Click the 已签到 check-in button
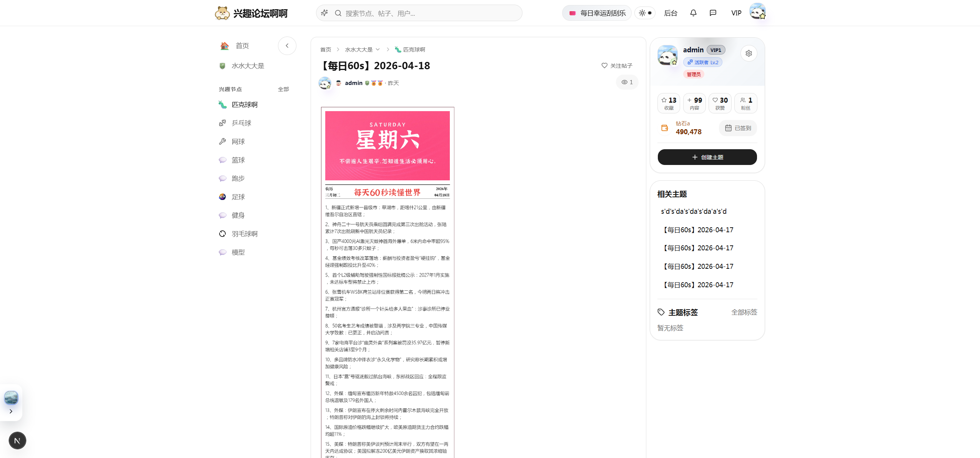Viewport: 980px width, 458px height. coord(738,128)
